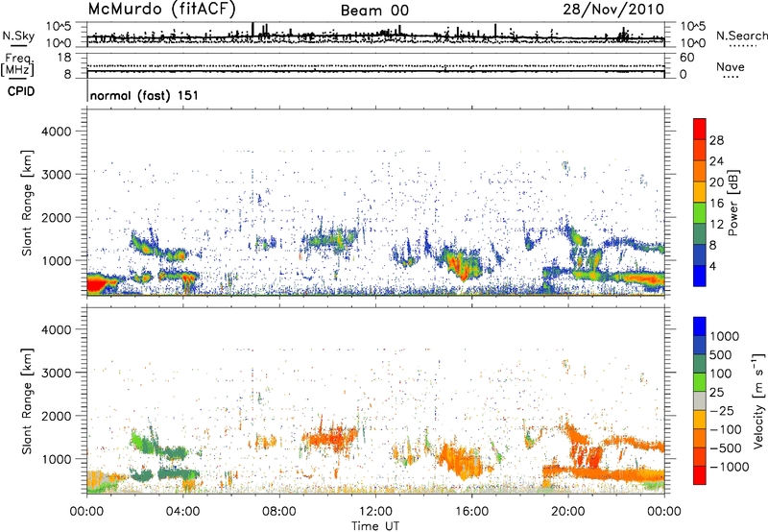Click the 10^5 tick beside N.Sky
Viewport: 768px width, 532px height.
pyautogui.click(x=59, y=26)
